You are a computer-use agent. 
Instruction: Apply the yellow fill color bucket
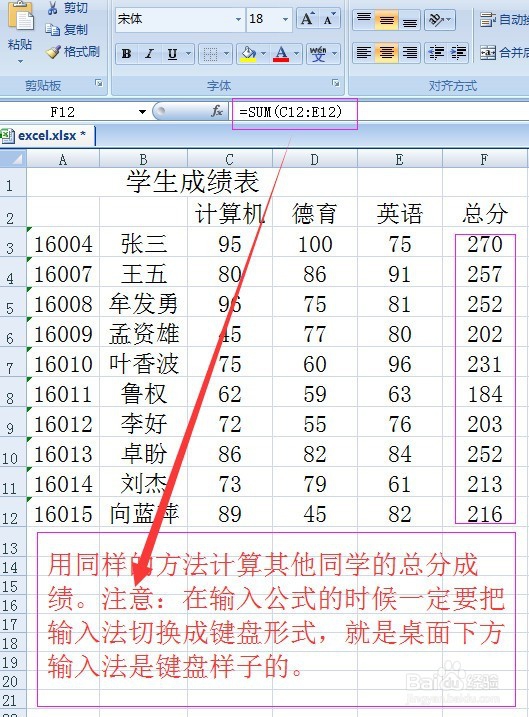[248, 54]
